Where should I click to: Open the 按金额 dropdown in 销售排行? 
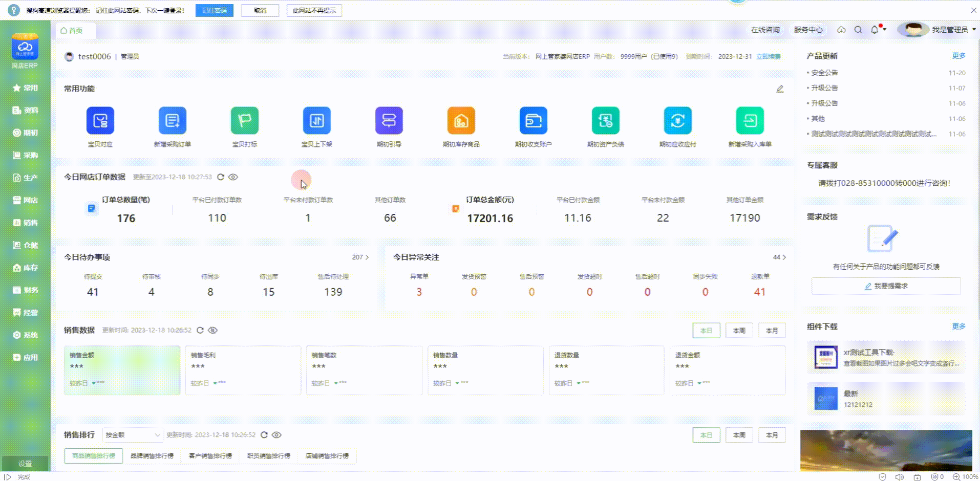tap(133, 435)
